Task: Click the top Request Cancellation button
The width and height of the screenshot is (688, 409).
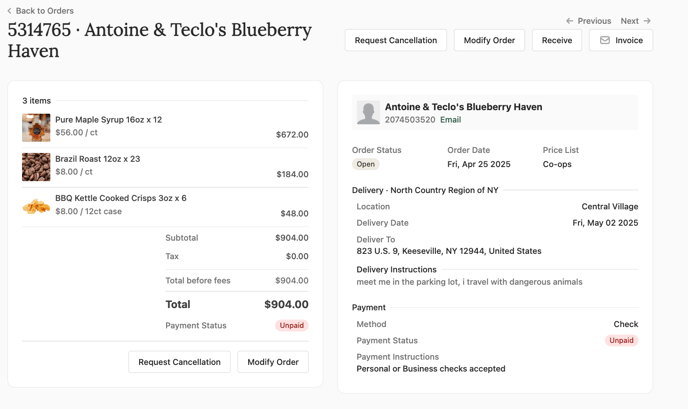Action: (396, 40)
